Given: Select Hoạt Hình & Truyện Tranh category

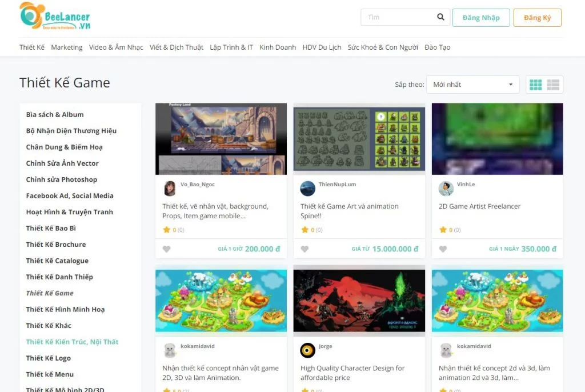Looking at the screenshot, I should [x=69, y=212].
